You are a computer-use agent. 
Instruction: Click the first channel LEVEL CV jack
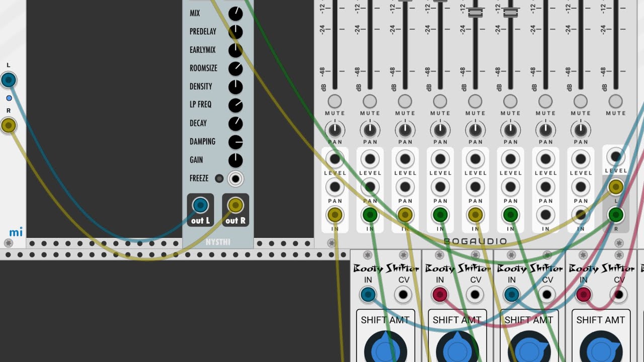[x=335, y=159]
